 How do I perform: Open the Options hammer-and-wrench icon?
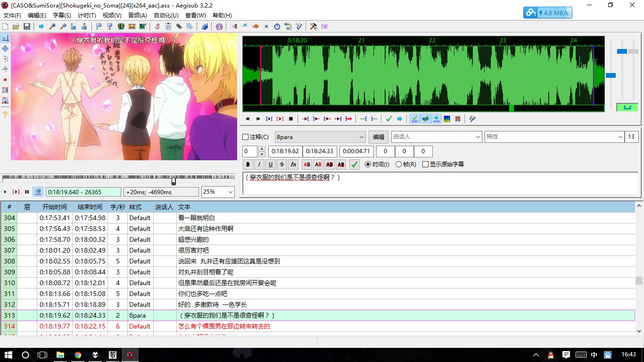314,26
